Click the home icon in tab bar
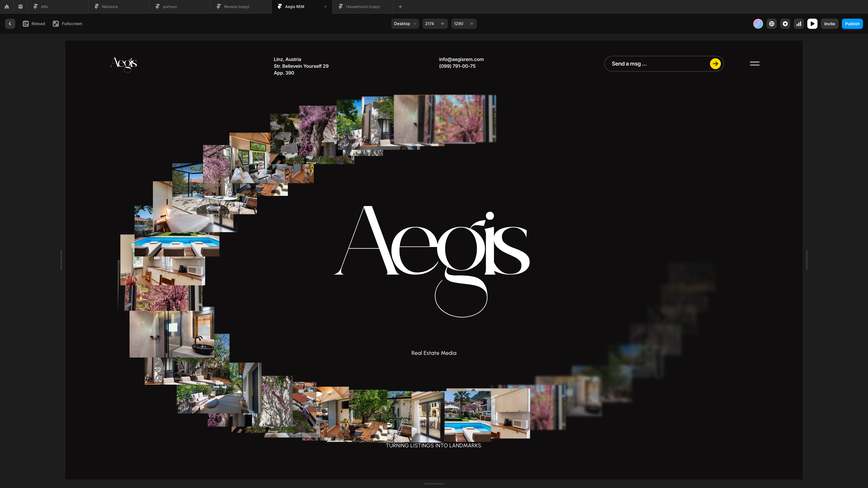This screenshot has width=868, height=488. tap(7, 6)
